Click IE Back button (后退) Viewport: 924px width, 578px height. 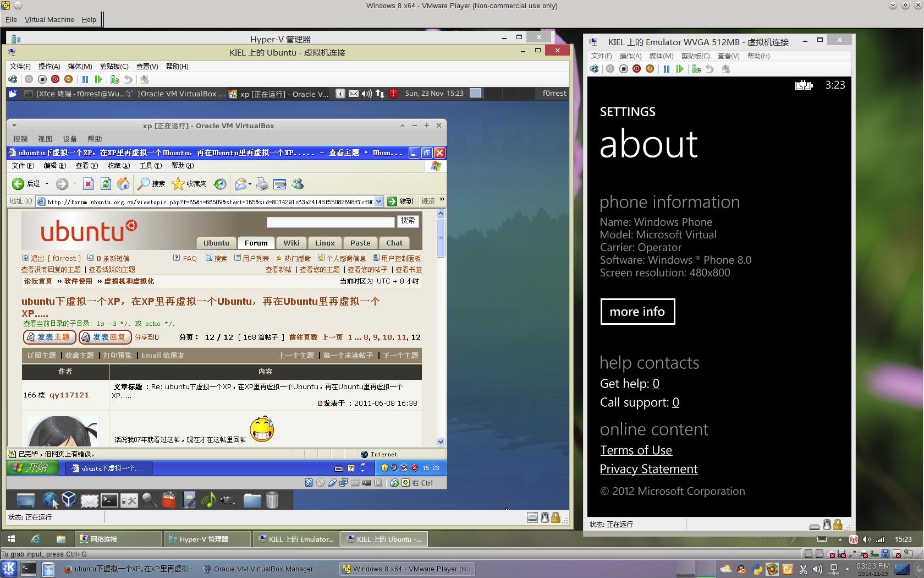(x=26, y=184)
